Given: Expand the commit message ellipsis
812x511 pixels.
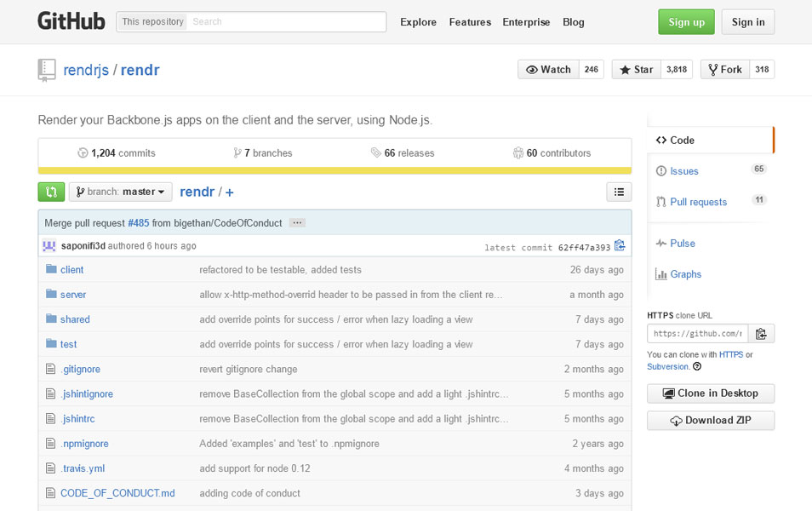Looking at the screenshot, I should [x=297, y=223].
